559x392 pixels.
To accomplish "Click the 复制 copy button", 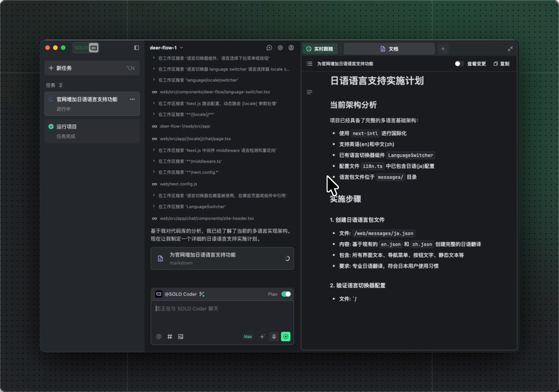I will point(502,64).
